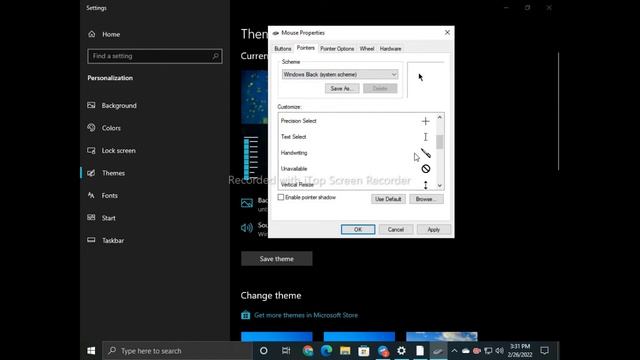Image resolution: width=640 pixels, height=360 pixels.
Task: Confirm with the OK button
Action: click(x=358, y=229)
